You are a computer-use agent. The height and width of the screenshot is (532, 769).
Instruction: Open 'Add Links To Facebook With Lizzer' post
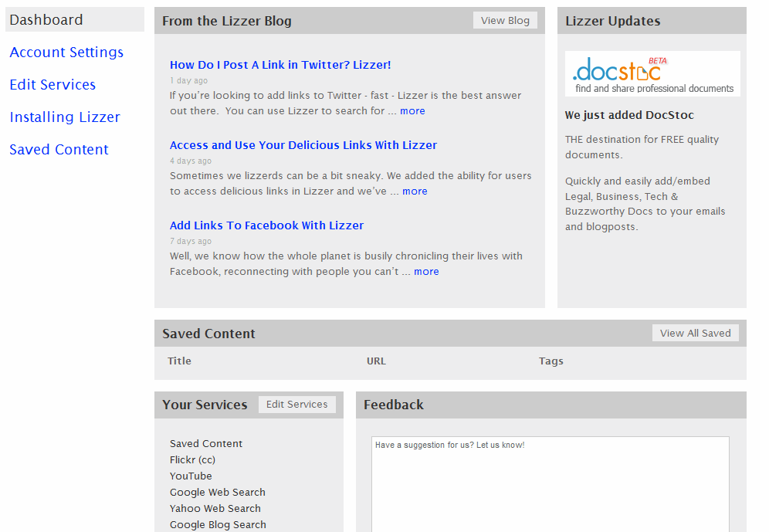(x=267, y=225)
